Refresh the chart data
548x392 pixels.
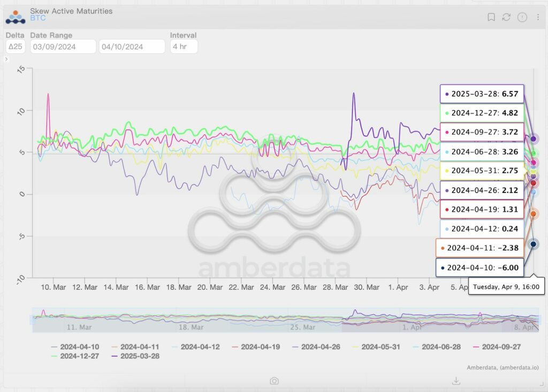pyautogui.click(x=506, y=17)
